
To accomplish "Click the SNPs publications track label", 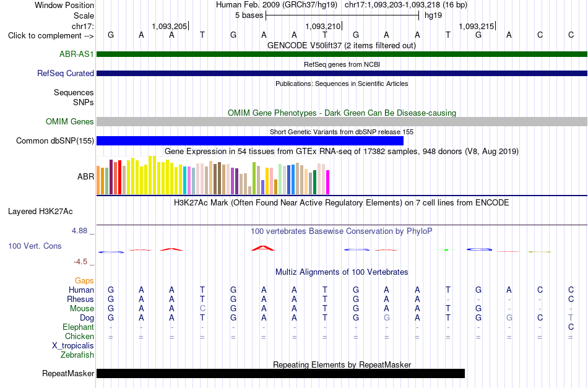I will point(84,102).
